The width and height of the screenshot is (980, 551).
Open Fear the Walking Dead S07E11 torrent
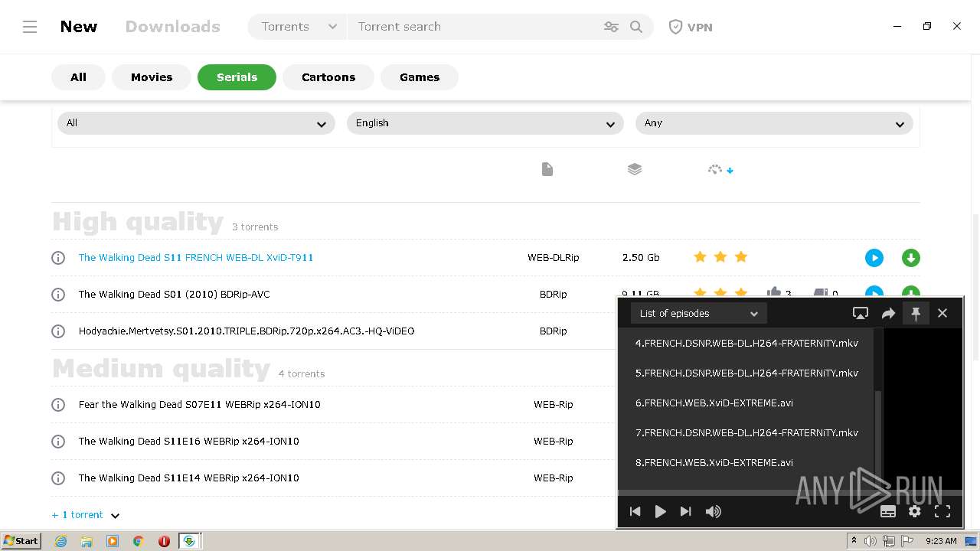coord(200,405)
